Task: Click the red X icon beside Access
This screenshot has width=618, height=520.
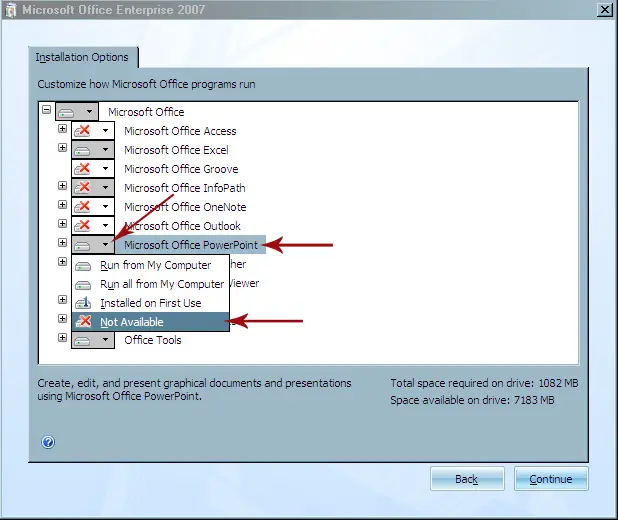Action: 82,130
